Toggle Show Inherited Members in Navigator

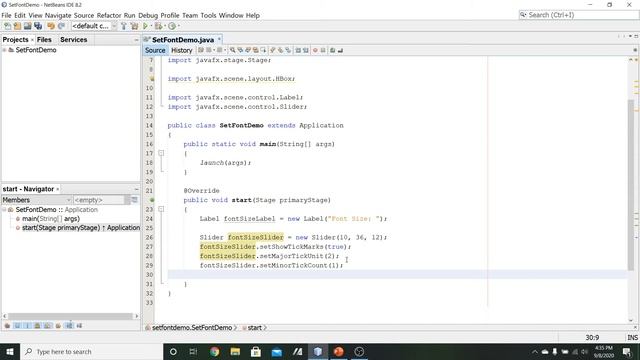(x=7, y=326)
